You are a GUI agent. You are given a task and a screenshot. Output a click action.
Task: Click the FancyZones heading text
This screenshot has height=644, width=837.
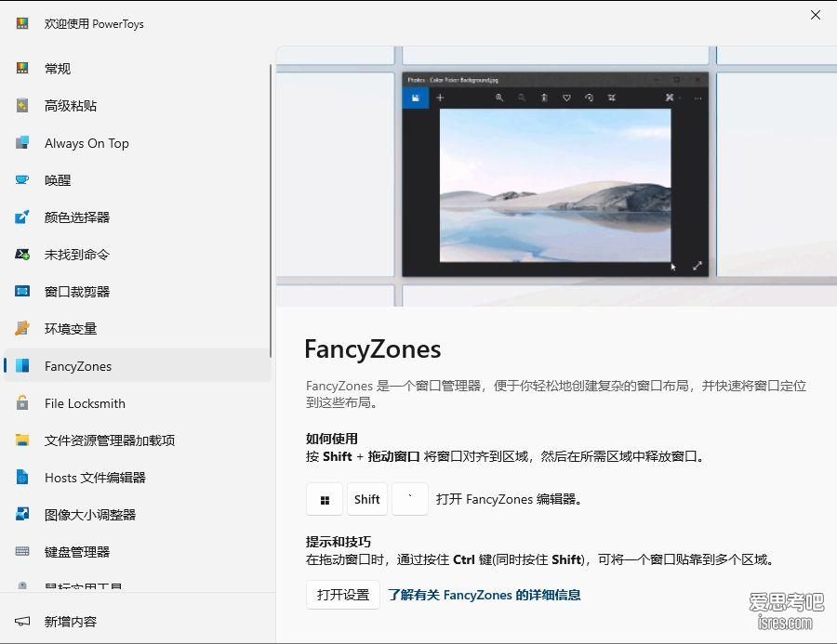373,349
